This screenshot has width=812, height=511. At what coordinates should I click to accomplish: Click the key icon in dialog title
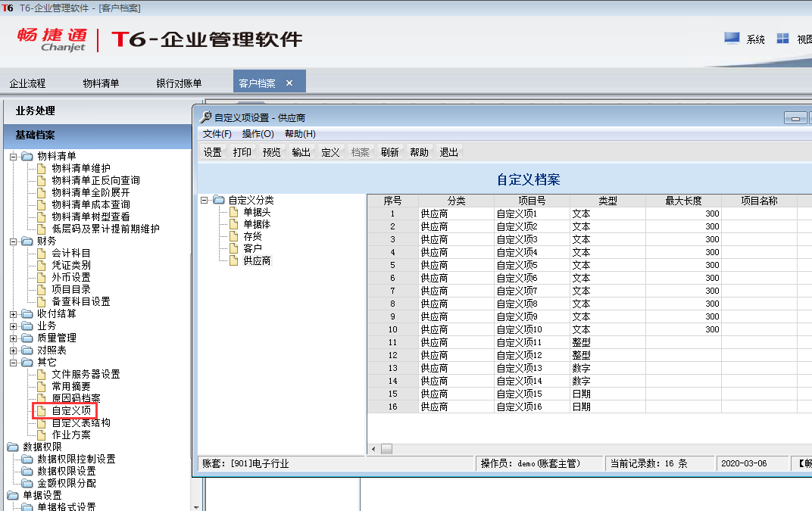click(x=205, y=117)
